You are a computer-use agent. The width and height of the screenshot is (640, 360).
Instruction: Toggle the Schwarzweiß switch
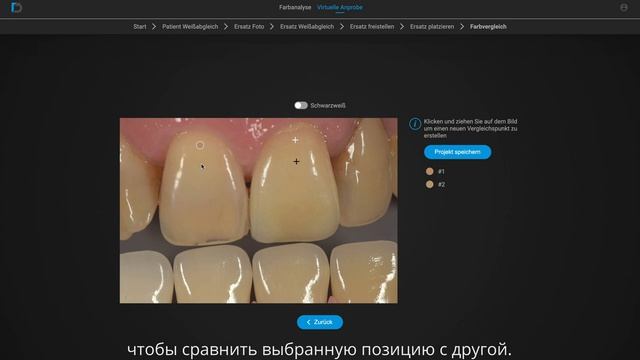click(x=301, y=105)
